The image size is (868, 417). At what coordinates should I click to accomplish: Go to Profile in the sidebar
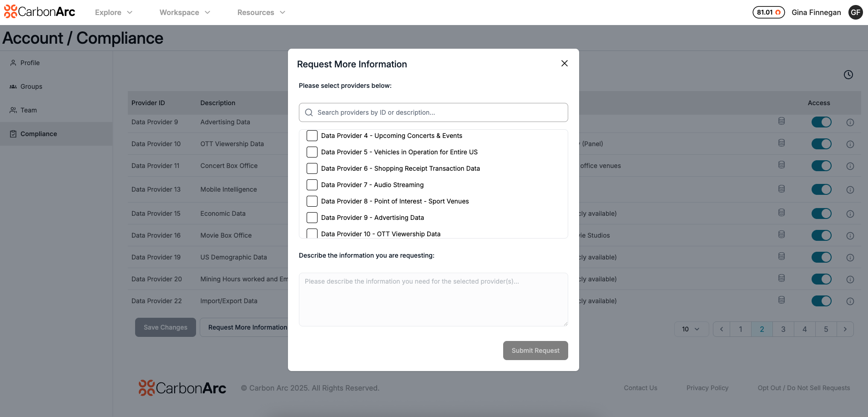point(30,63)
